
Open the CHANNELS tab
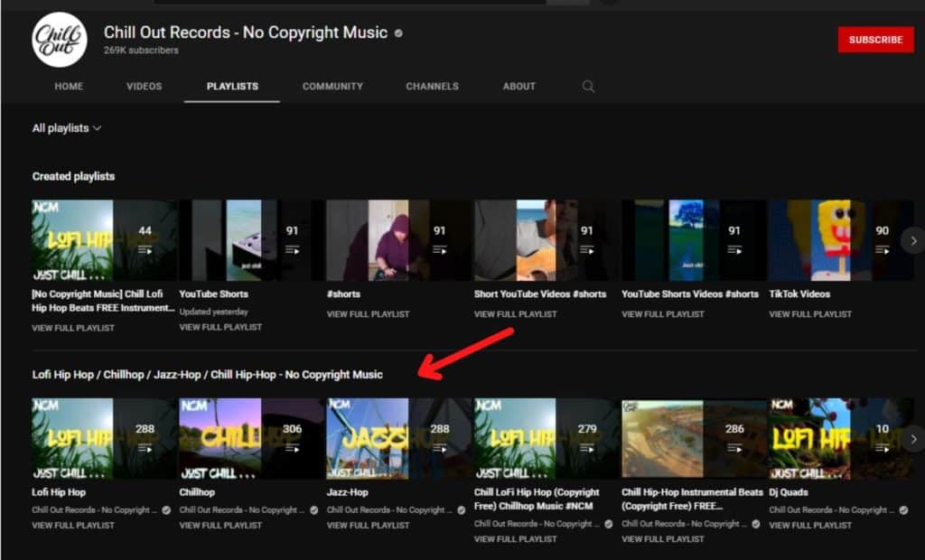[x=433, y=86]
